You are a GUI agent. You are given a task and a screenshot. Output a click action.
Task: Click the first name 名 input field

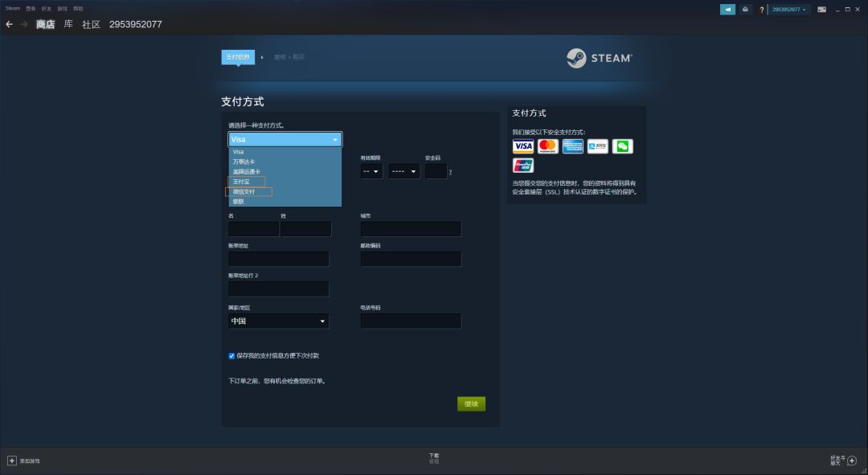(253, 228)
